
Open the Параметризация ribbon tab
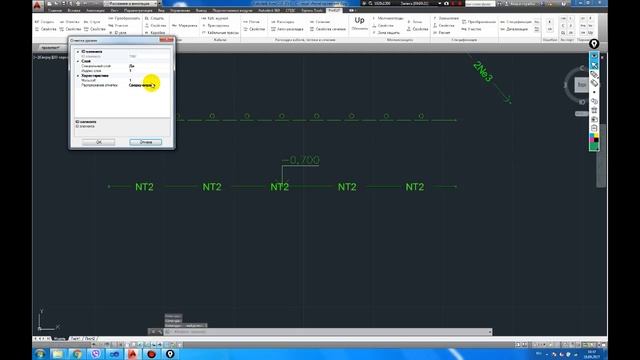tap(138, 11)
